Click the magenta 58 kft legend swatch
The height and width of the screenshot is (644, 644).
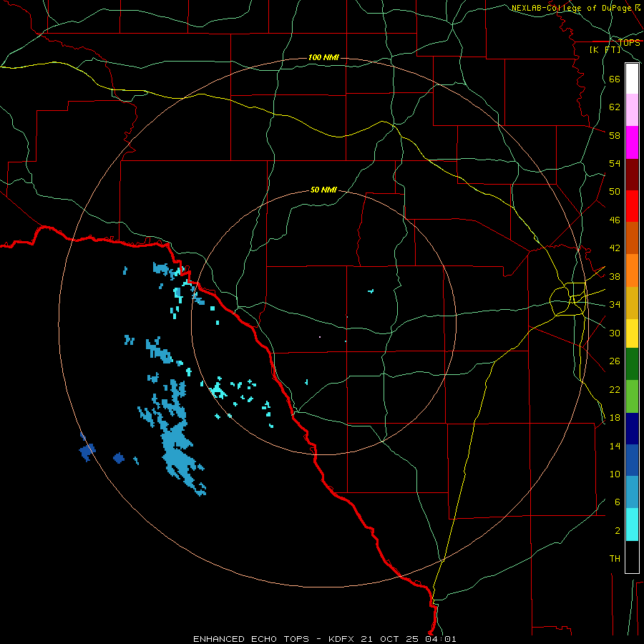click(x=632, y=142)
